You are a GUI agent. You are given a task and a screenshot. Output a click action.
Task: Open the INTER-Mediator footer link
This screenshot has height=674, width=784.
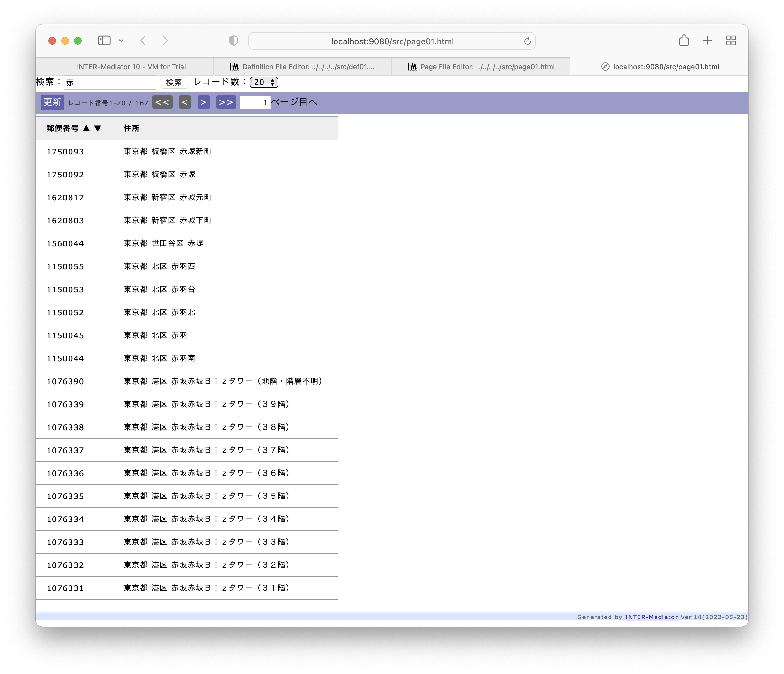point(651,617)
